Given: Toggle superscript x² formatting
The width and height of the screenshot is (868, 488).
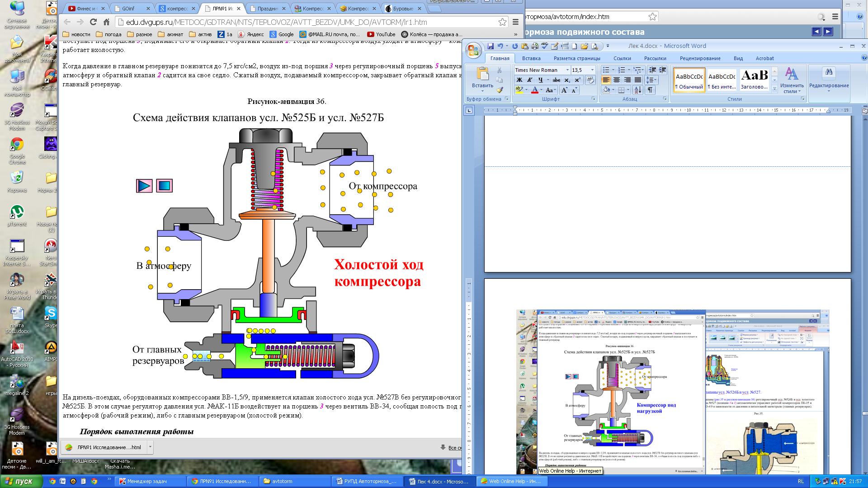Looking at the screenshot, I should click(577, 80).
